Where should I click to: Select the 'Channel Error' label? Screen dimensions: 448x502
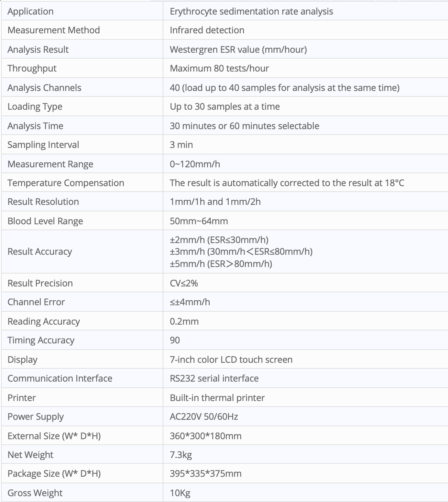tap(36, 302)
